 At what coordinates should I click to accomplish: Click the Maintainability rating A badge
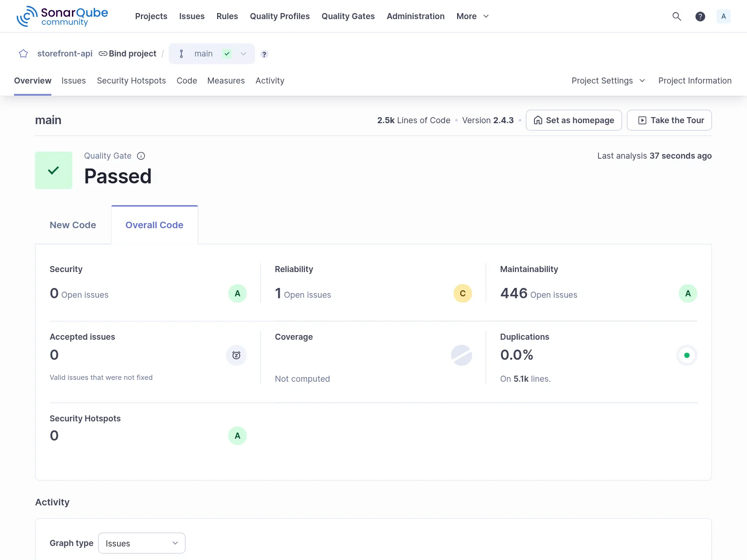tap(688, 294)
